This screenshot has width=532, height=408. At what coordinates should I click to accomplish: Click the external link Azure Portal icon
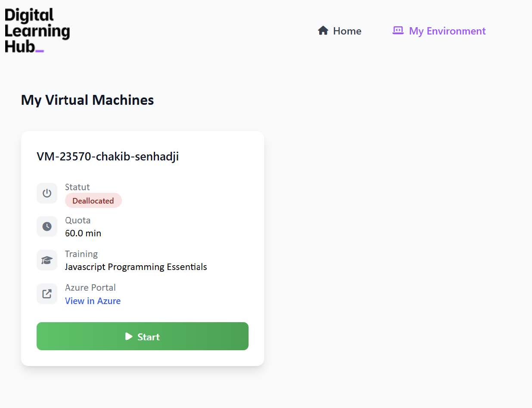pyautogui.click(x=47, y=294)
